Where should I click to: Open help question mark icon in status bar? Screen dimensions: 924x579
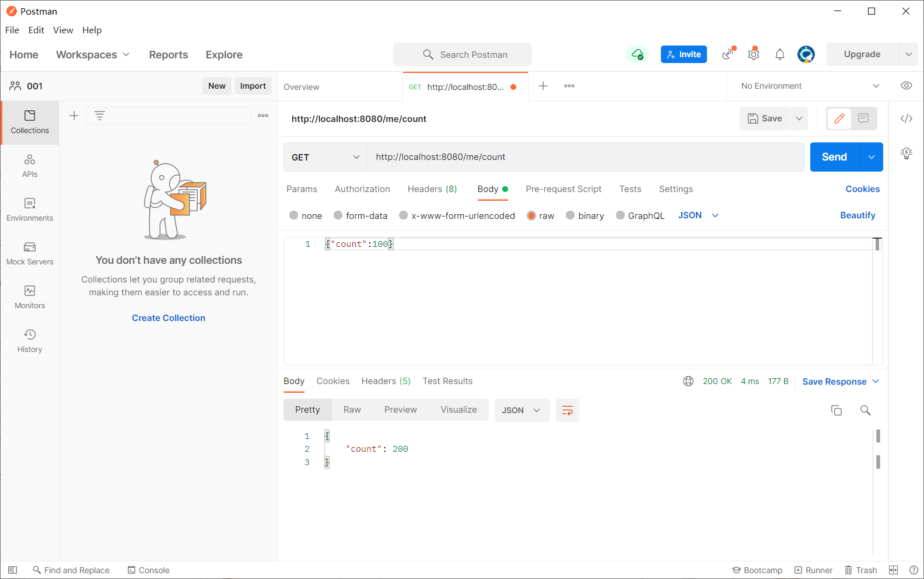coord(914,570)
